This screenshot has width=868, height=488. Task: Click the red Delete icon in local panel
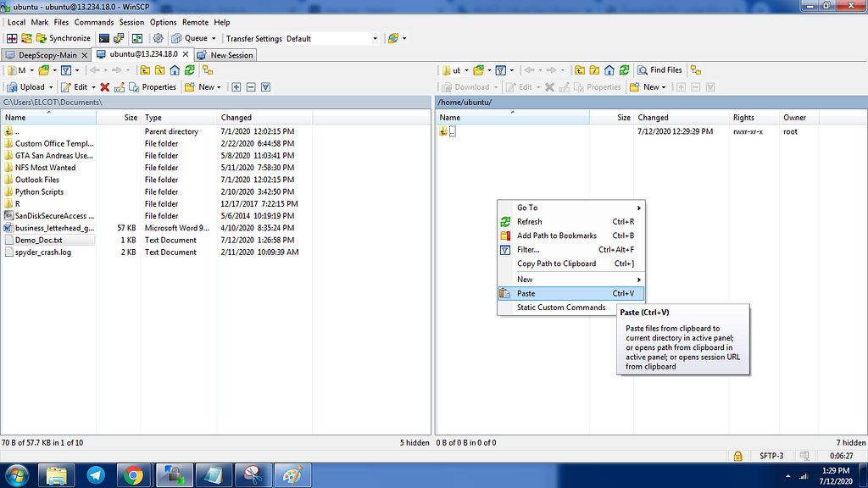(x=104, y=87)
